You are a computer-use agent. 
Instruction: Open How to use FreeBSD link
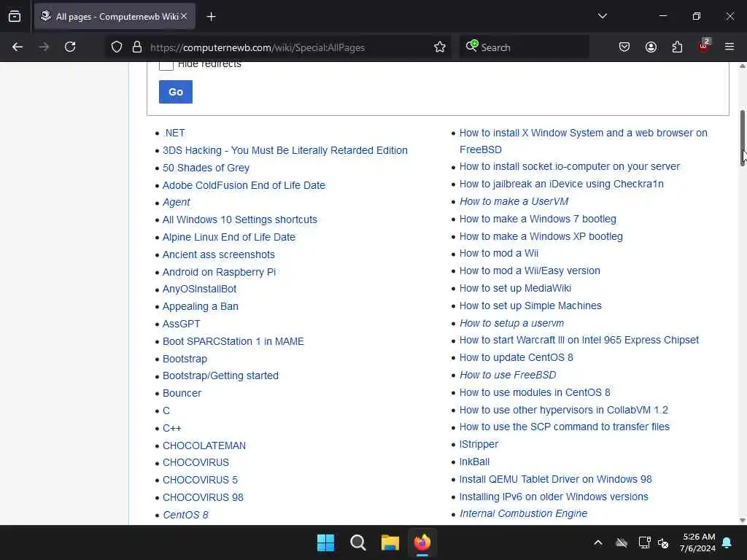[508, 375]
